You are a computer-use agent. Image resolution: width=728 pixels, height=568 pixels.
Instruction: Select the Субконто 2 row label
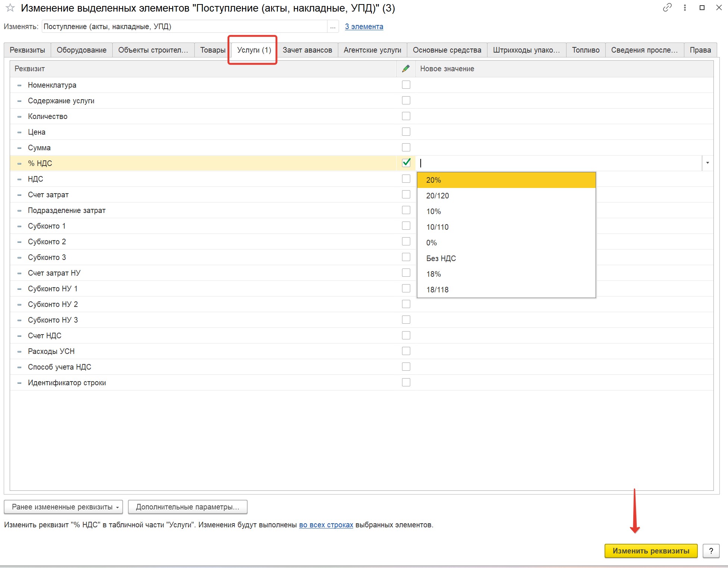(x=47, y=242)
